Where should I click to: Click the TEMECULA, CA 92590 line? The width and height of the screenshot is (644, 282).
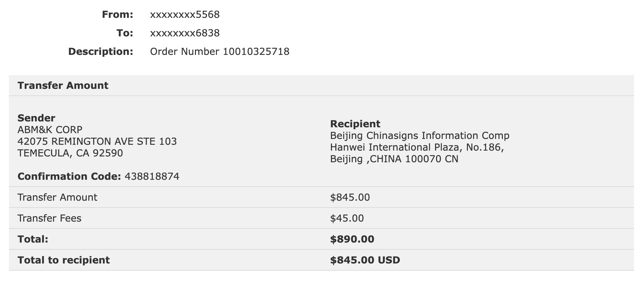70,153
